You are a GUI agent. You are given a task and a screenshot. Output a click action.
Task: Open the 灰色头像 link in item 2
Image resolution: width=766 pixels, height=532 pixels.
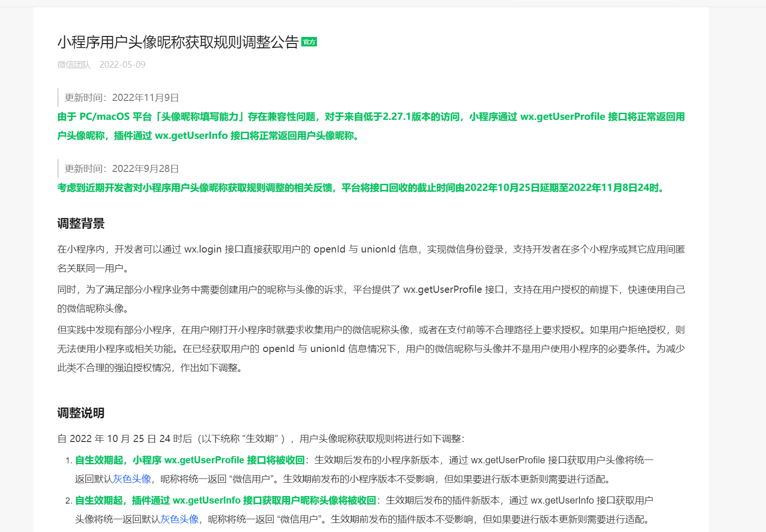[180, 519]
